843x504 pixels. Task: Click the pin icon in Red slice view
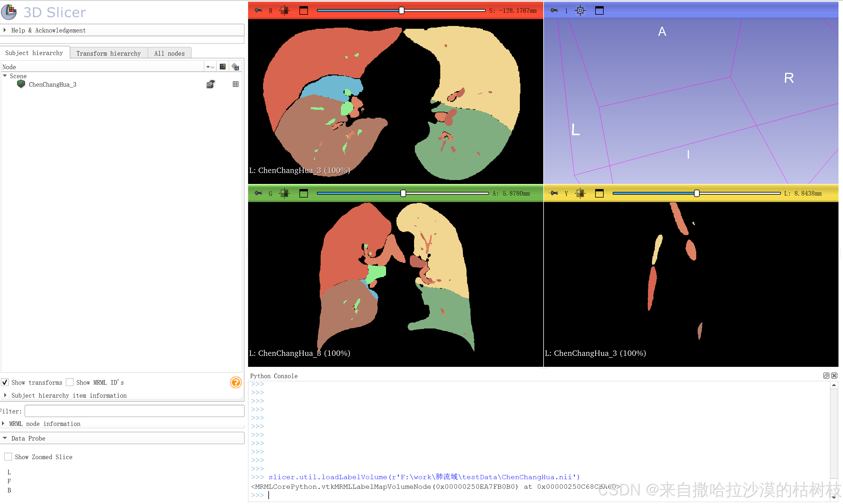259,10
